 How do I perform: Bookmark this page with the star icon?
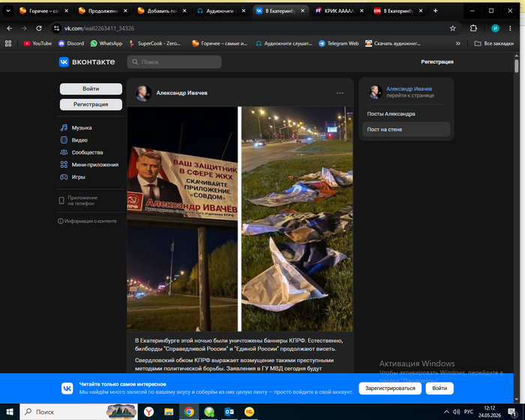453,28
